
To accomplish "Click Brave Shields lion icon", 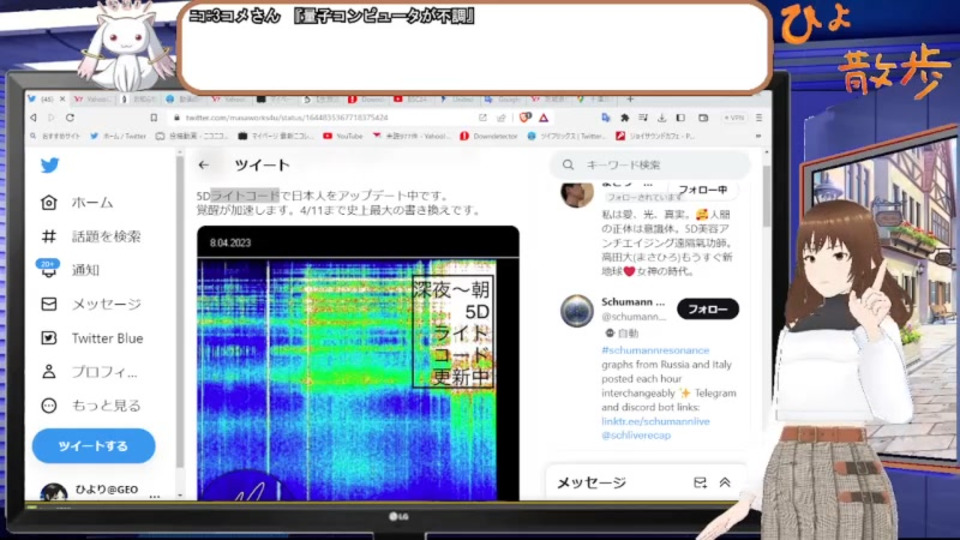I will tap(525, 118).
